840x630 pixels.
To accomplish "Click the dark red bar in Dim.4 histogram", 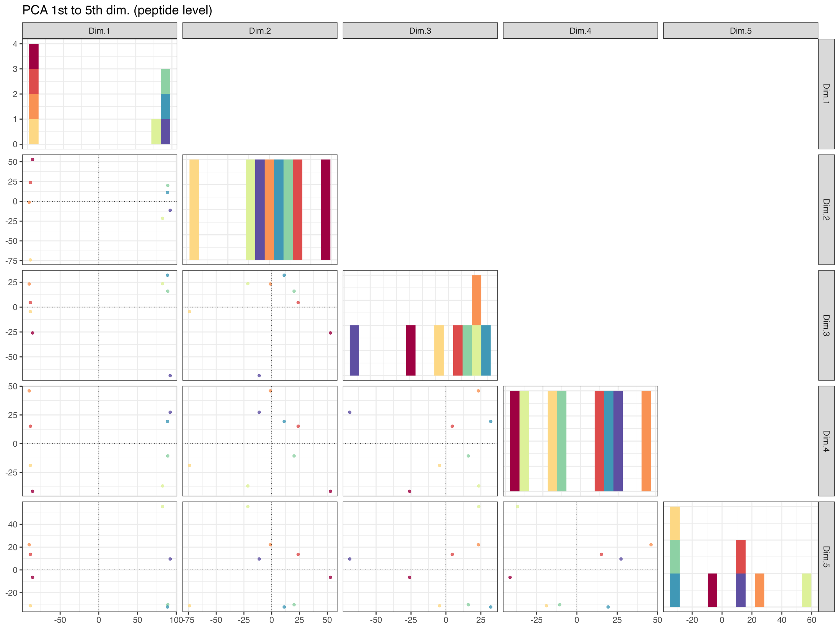I will [515, 441].
